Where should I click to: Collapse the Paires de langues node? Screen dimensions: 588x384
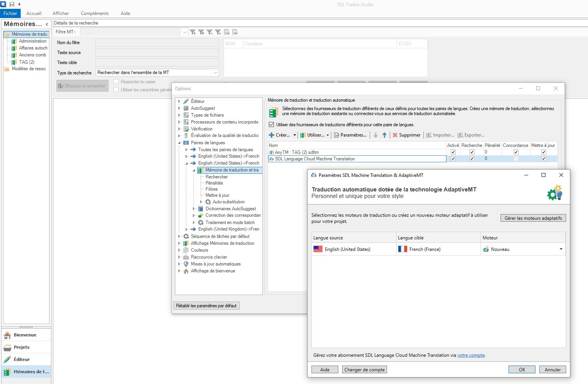click(x=179, y=143)
